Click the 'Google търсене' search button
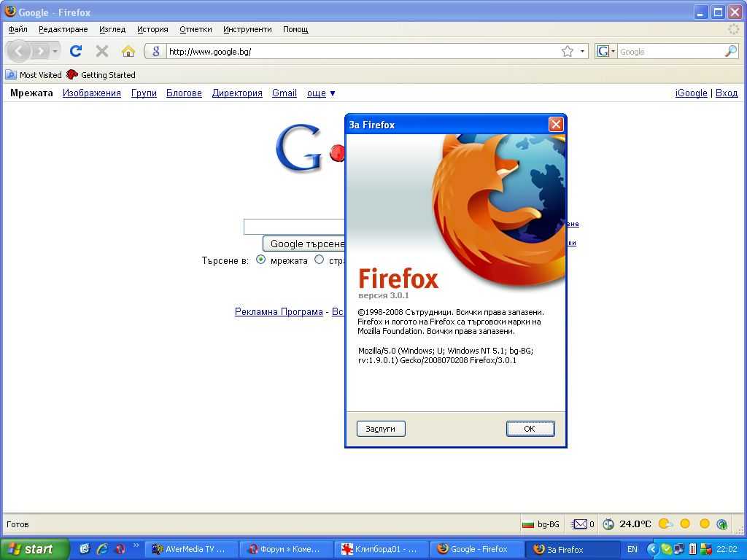747x560 pixels. 304,244
